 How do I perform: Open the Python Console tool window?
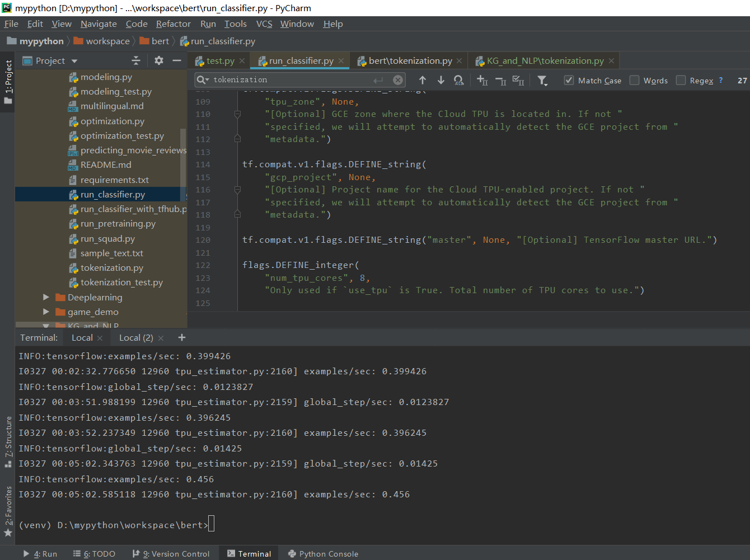(323, 554)
